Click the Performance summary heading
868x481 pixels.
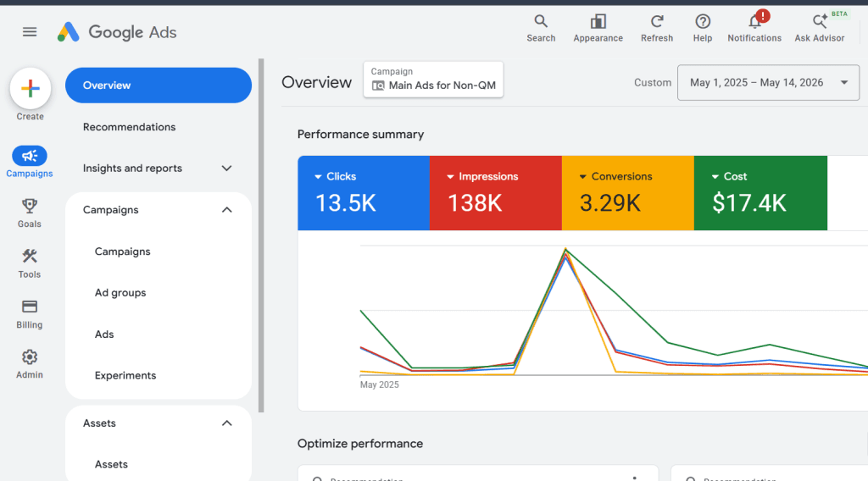[360, 135]
